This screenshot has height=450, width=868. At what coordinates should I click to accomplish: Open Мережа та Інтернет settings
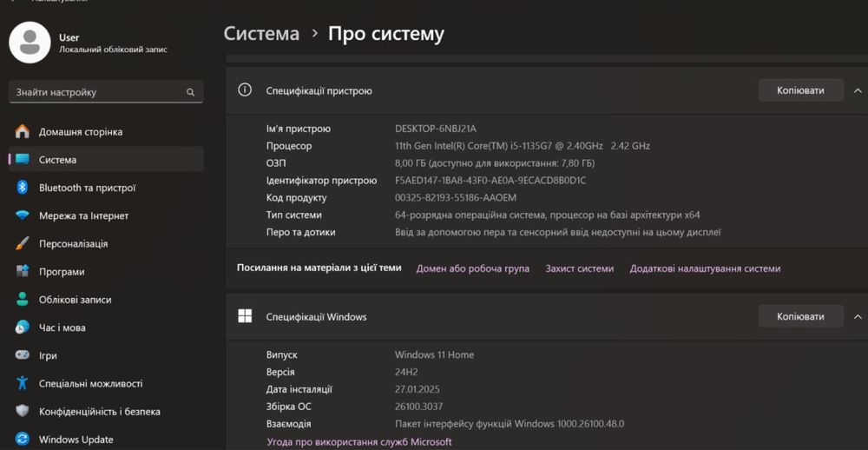pos(106,215)
